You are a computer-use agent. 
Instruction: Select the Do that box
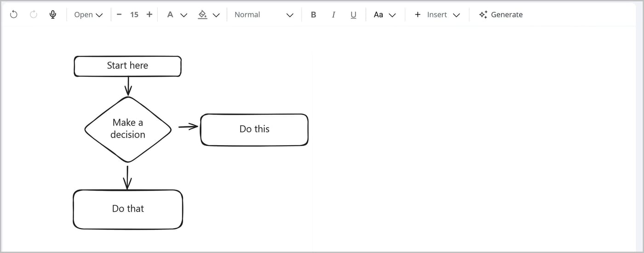[128, 209]
